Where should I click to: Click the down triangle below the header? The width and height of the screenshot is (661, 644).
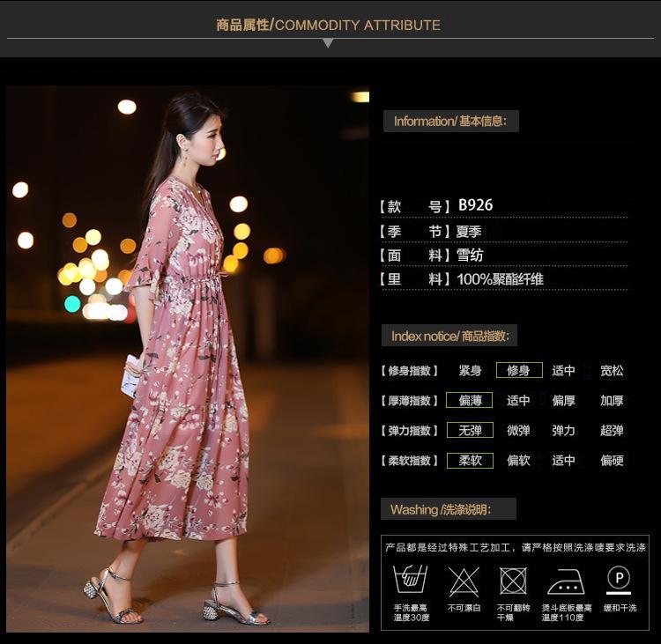coord(328,43)
